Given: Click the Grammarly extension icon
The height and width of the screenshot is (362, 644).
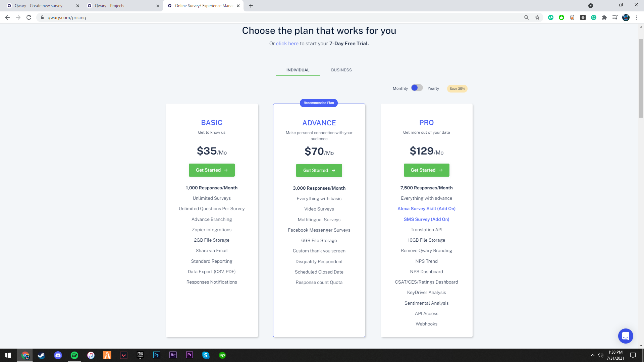Looking at the screenshot, I should coord(593,17).
